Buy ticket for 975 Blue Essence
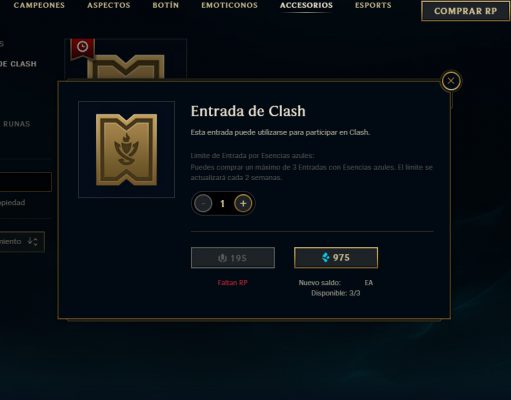 pos(336,257)
